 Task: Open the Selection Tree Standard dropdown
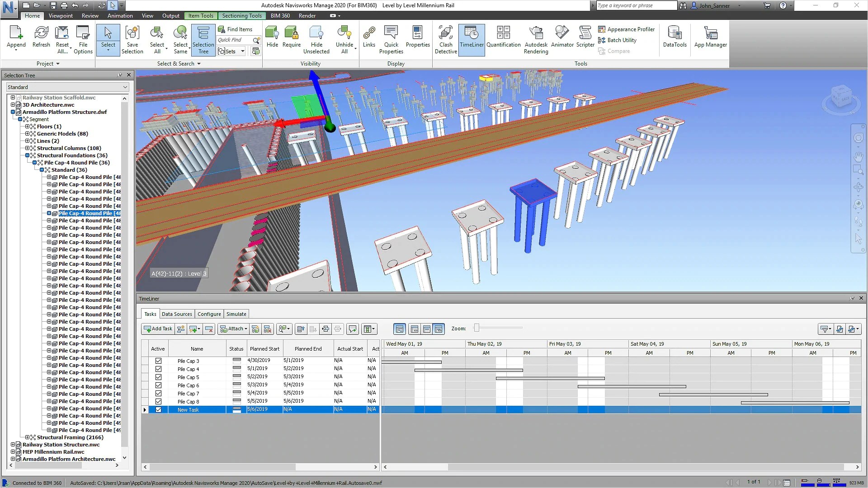125,87
